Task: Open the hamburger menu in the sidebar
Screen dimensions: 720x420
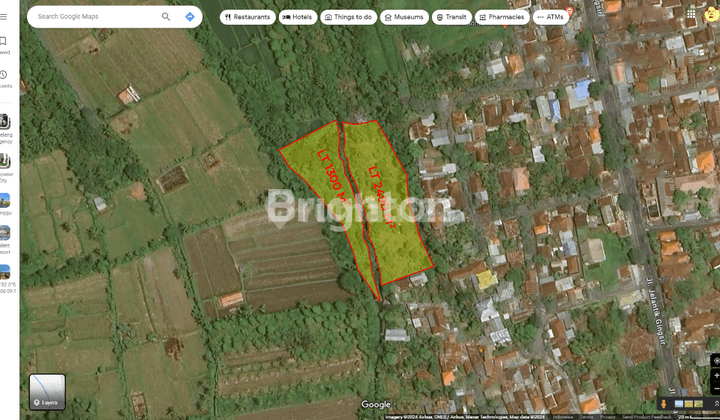Action: tap(4, 17)
